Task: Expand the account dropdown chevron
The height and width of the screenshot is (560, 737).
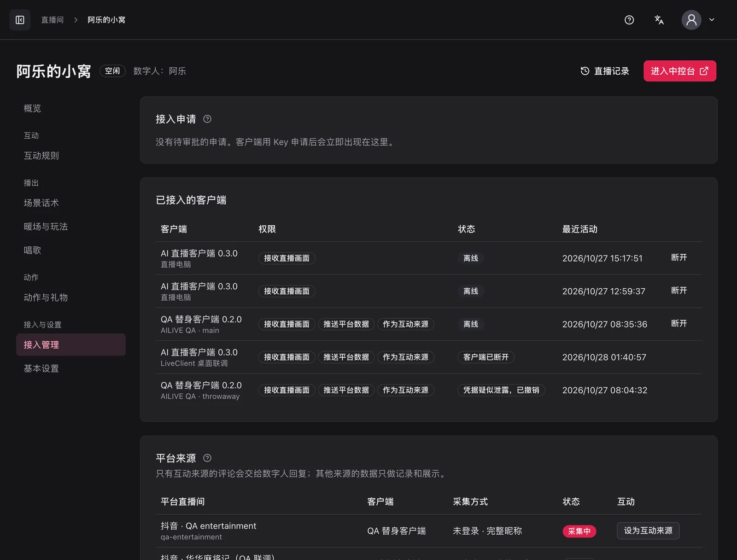Action: (712, 20)
